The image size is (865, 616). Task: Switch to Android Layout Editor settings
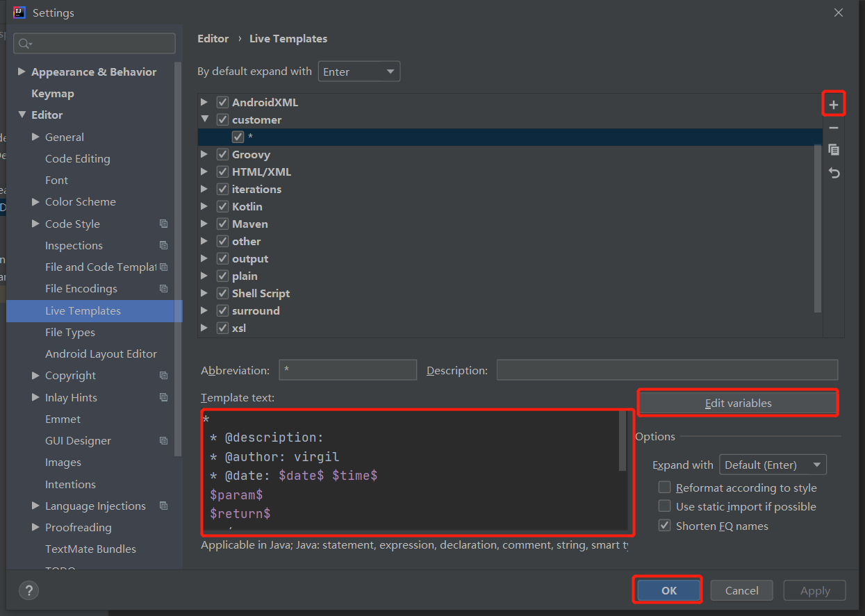tap(101, 353)
